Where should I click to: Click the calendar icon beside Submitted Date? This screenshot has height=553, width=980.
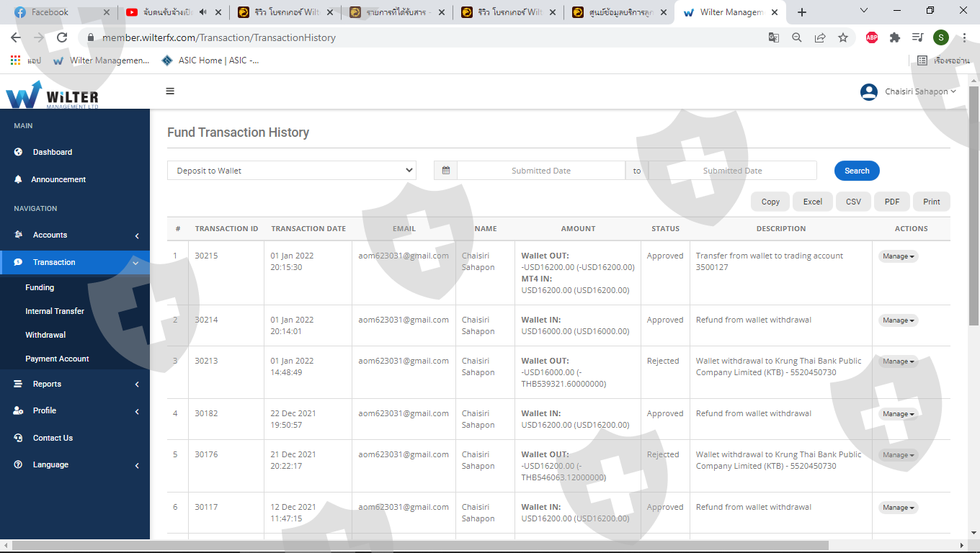446,171
